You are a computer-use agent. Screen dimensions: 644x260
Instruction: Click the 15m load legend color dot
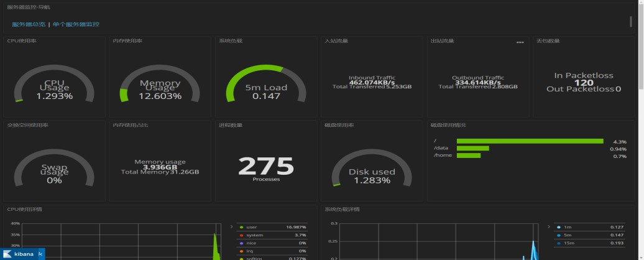pyautogui.click(x=559, y=243)
